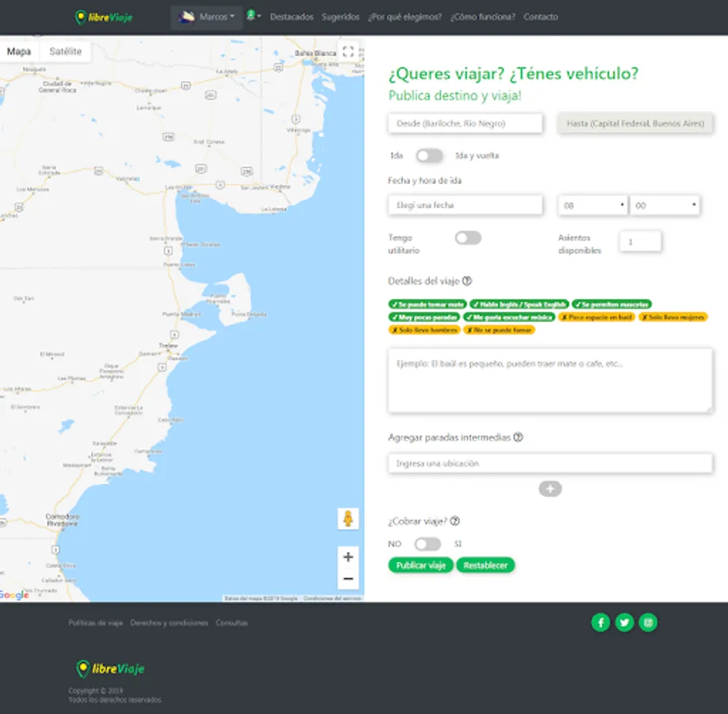Screen dimensions: 728x714
Task: Switch map to Mapa view
Action: 19,52
